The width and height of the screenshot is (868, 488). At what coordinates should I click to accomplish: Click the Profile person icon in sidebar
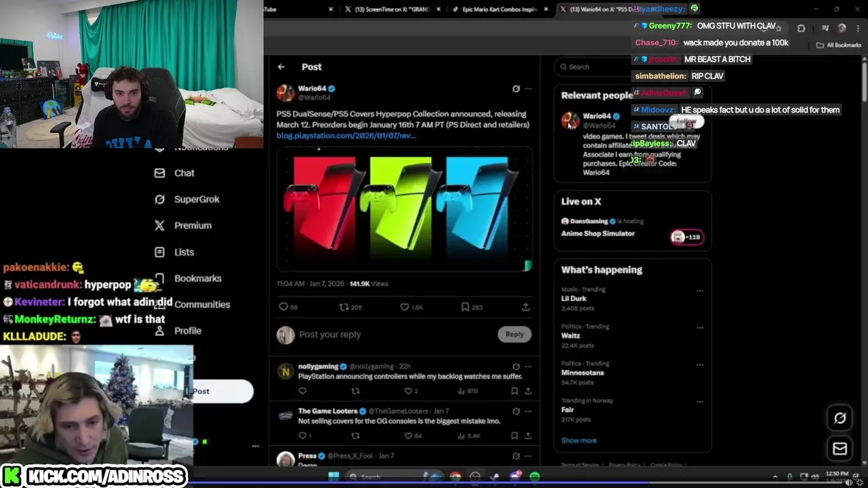(159, 331)
